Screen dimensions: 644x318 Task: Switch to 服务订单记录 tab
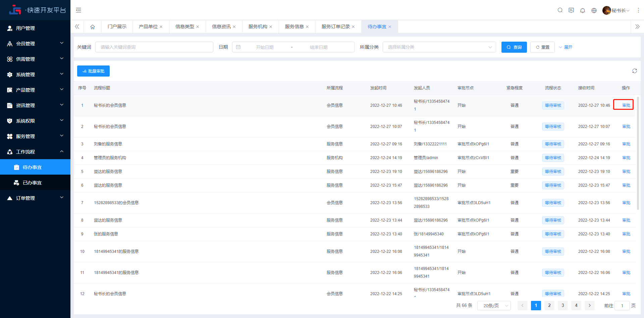(336, 27)
